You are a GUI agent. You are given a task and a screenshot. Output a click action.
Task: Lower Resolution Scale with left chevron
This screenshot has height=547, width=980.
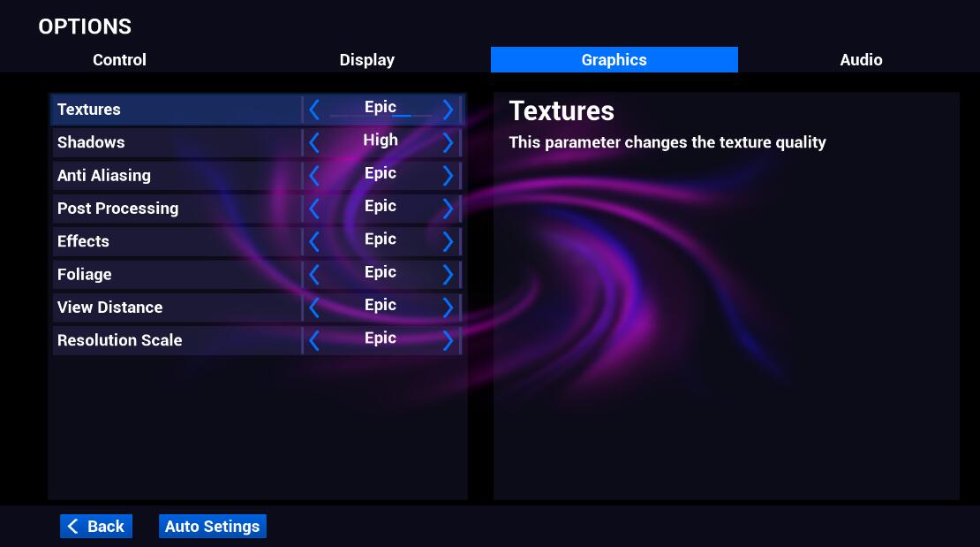pyautogui.click(x=314, y=340)
